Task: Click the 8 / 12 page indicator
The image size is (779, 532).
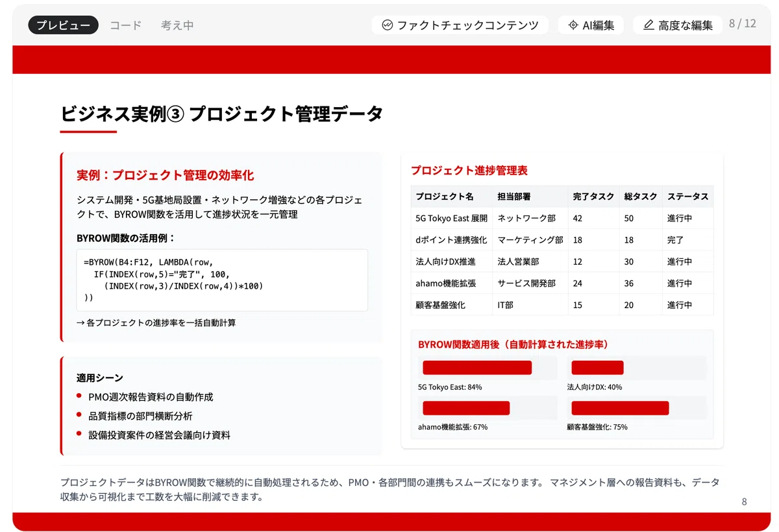Action: point(742,24)
